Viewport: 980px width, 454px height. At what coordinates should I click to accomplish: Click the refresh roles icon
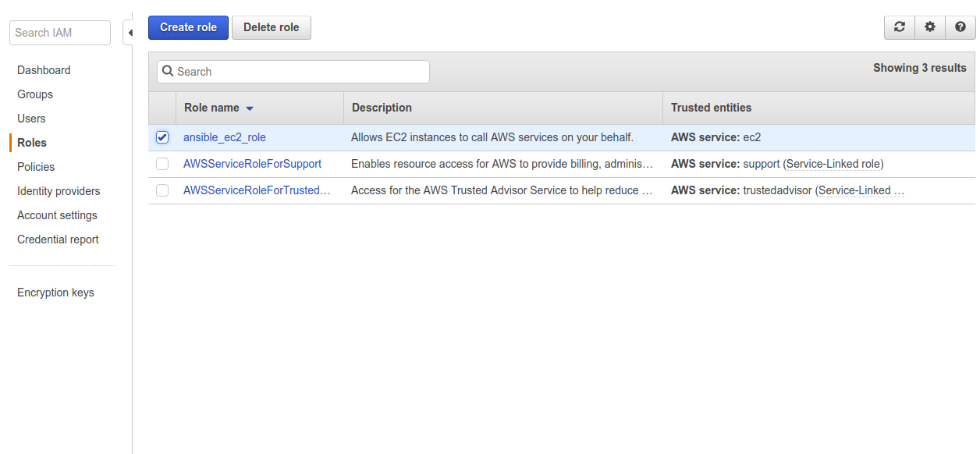(900, 27)
